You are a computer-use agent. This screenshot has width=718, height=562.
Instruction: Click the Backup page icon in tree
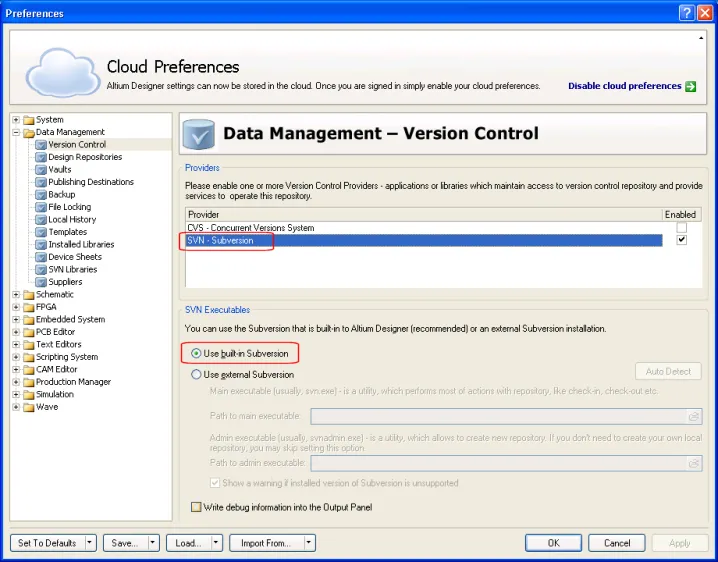point(41,195)
